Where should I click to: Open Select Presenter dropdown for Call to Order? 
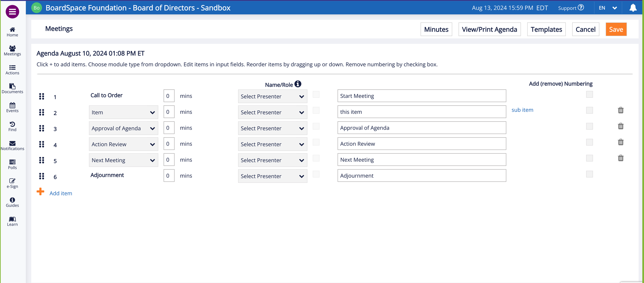(x=272, y=96)
